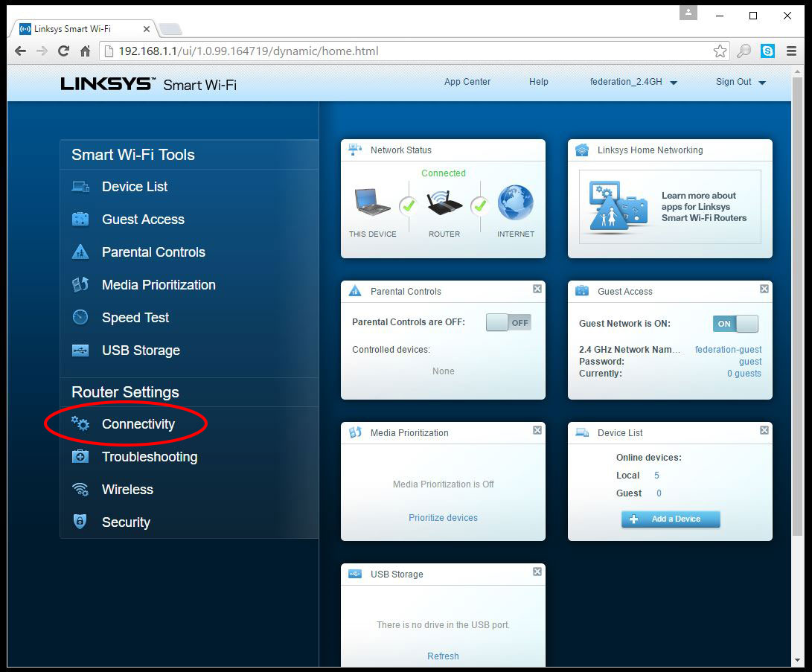This screenshot has width=812, height=672.
Task: Open Media Prioritization tool
Action: [159, 285]
